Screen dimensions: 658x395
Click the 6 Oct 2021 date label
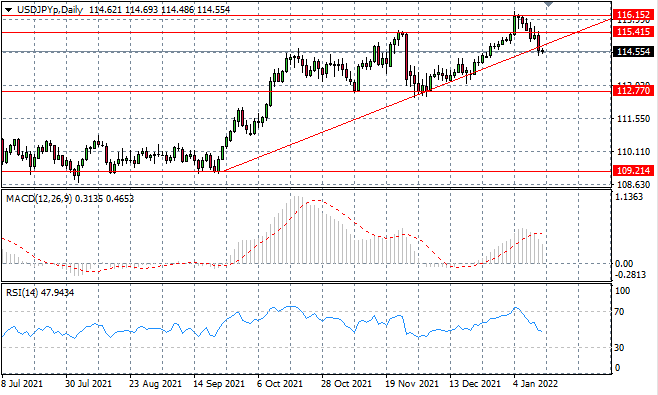pyautogui.click(x=280, y=384)
